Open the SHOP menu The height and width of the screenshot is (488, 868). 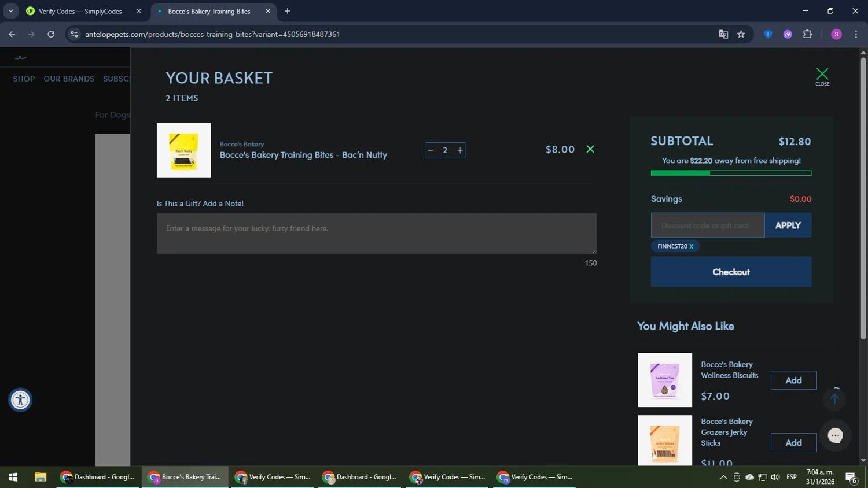pyautogui.click(x=24, y=79)
